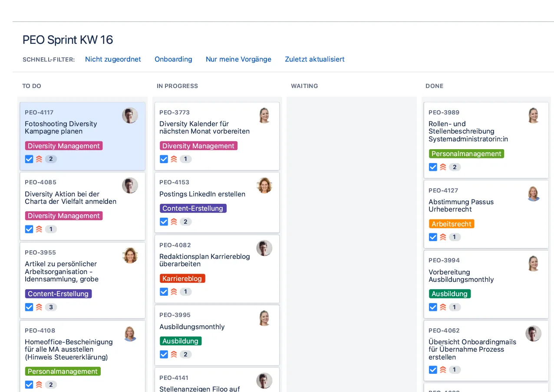This screenshot has height=392, width=554.
Task: Open issue key PEO-4117
Action: [39, 112]
